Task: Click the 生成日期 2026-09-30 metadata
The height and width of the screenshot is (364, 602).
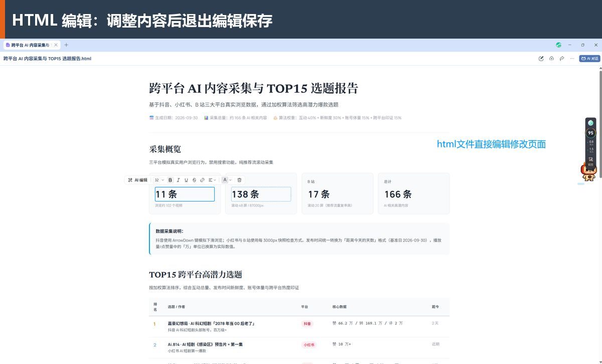Action: coord(174,118)
